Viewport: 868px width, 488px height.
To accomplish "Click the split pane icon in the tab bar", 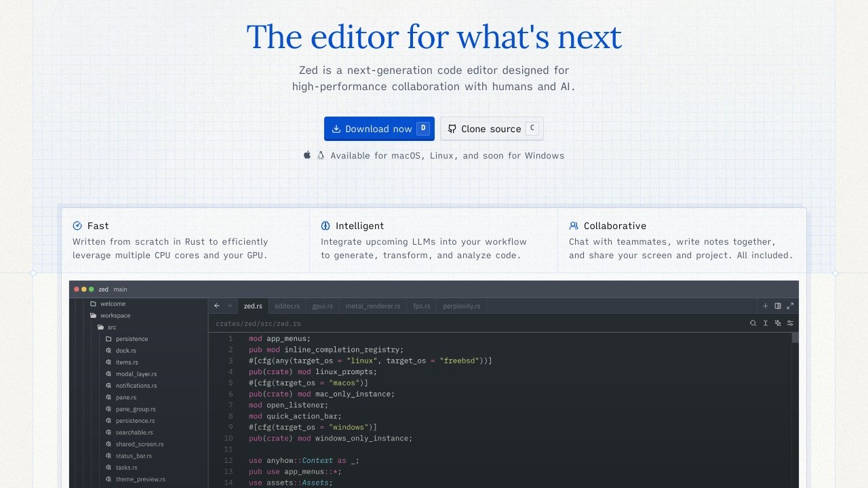I will 778,306.
